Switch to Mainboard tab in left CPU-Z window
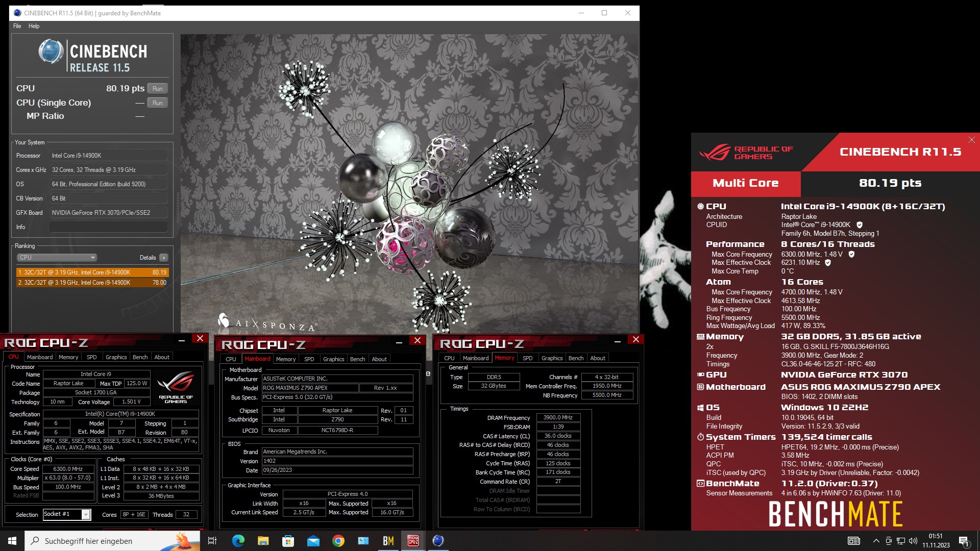This screenshot has width=980, height=551. pos(40,357)
